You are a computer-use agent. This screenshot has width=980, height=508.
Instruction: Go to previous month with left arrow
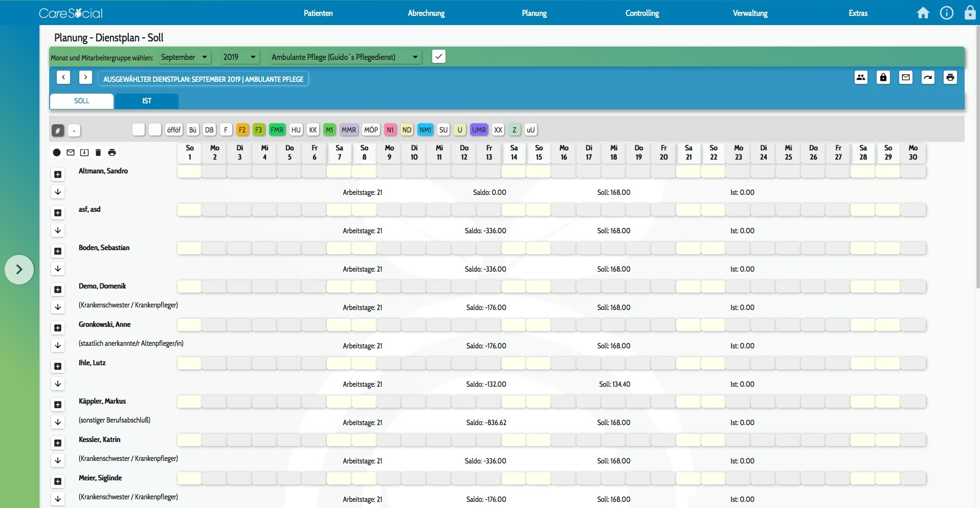(63, 78)
